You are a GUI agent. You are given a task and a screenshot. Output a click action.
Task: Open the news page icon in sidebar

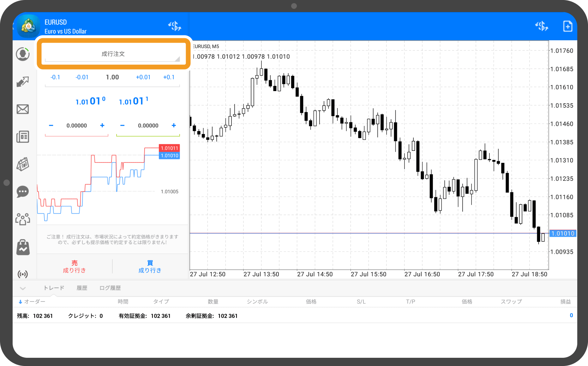point(23,137)
